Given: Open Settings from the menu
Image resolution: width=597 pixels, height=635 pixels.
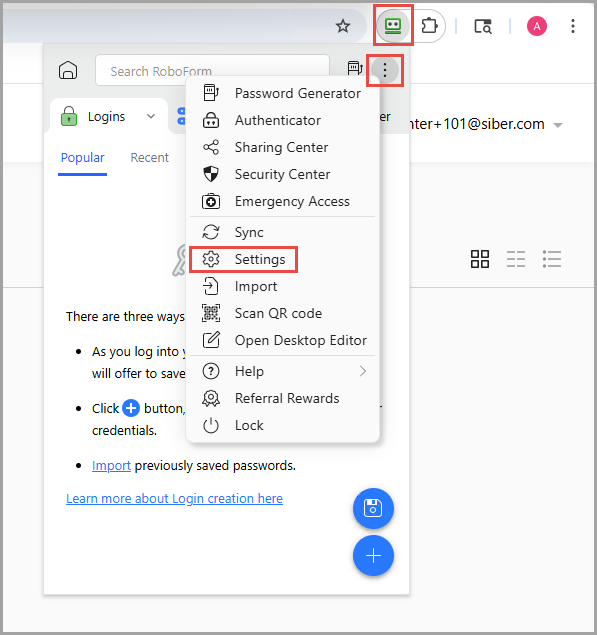Looking at the screenshot, I should click(x=283, y=259).
